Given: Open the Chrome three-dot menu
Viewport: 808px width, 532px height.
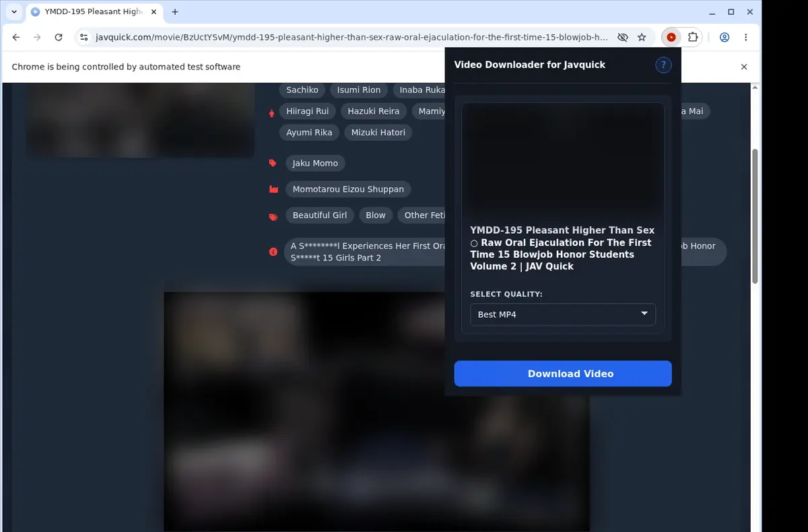Looking at the screenshot, I should point(746,38).
